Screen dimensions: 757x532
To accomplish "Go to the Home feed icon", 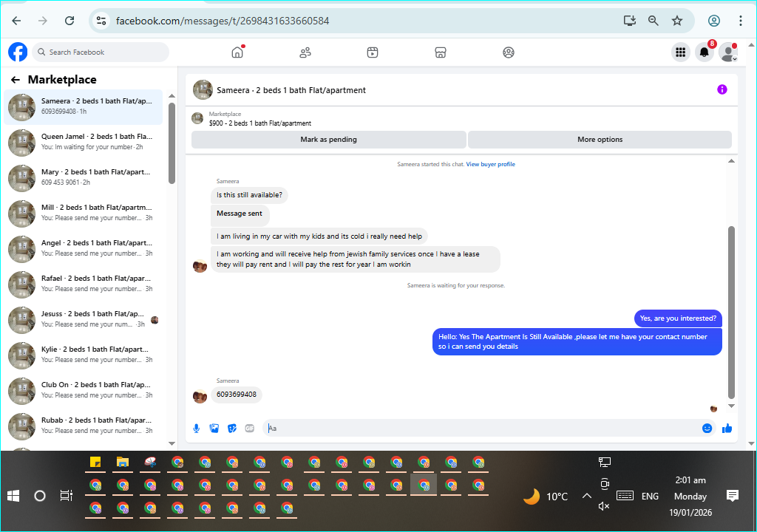I will tap(237, 52).
